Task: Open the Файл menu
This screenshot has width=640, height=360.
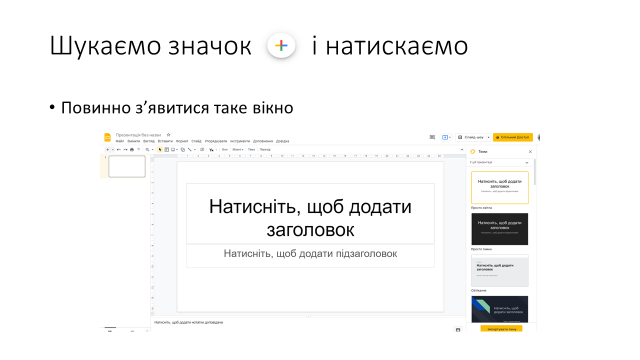Action: click(x=120, y=141)
